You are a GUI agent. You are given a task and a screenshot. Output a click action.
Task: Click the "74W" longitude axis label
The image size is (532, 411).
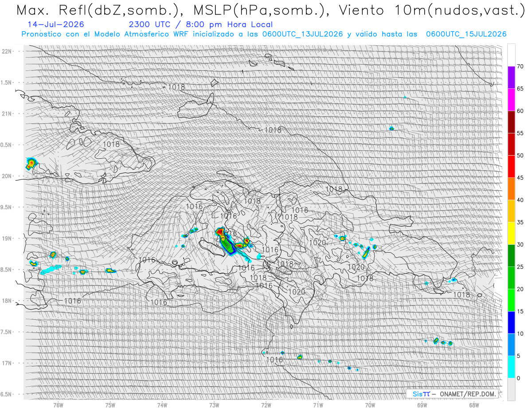point(162,405)
